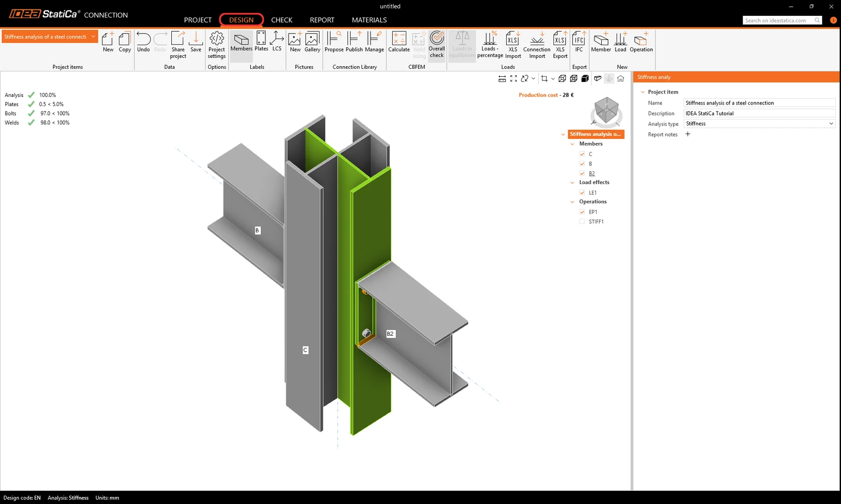This screenshot has height=504, width=841.
Task: Click the dimension ruler view icon
Action: [x=502, y=79]
